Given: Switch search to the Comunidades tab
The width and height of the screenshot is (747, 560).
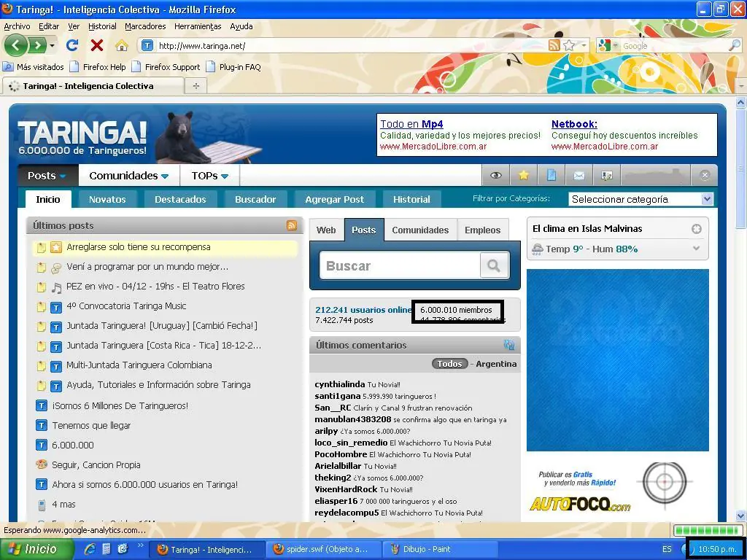Looking at the screenshot, I should click(x=420, y=230).
